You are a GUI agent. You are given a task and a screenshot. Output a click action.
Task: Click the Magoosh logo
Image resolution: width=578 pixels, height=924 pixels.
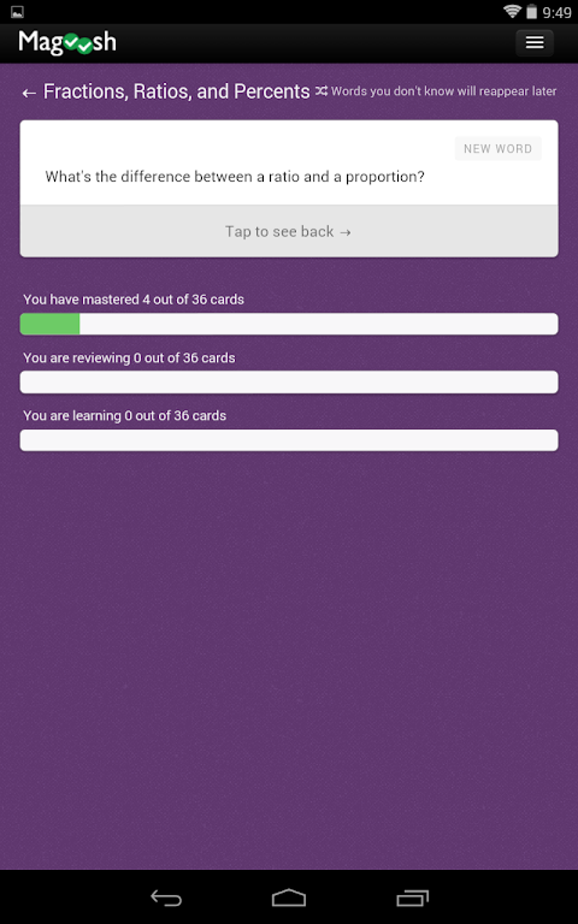coord(67,42)
